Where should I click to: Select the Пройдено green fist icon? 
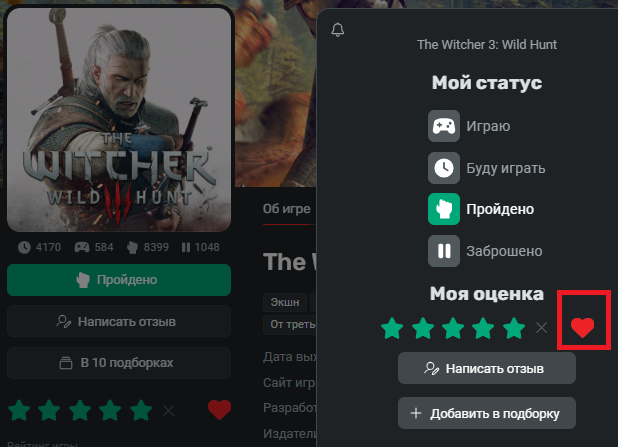pyautogui.click(x=444, y=209)
